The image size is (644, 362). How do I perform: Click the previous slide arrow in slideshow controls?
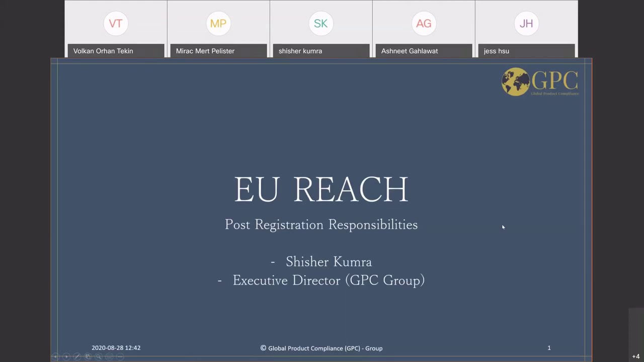pyautogui.click(x=55, y=356)
